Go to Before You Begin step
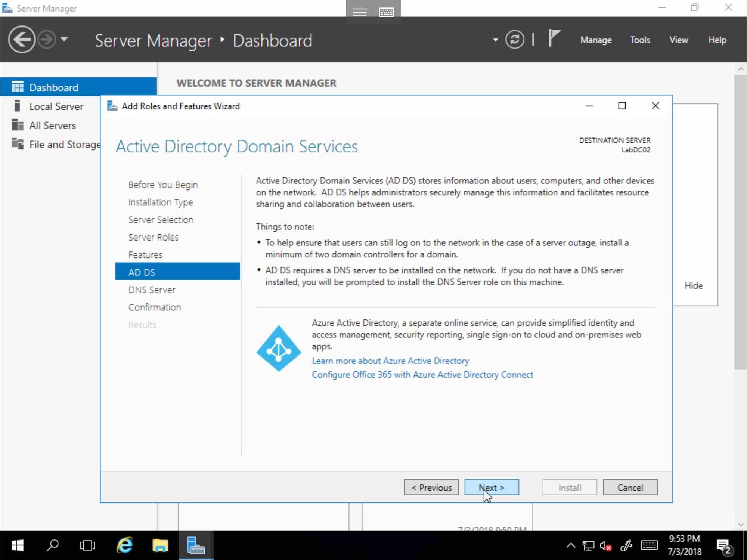 (x=163, y=185)
